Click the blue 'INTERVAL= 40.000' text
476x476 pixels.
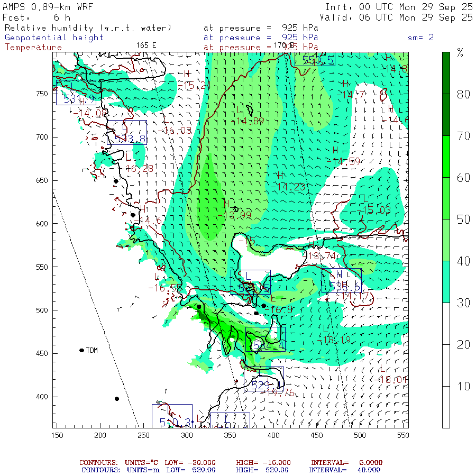(344, 470)
